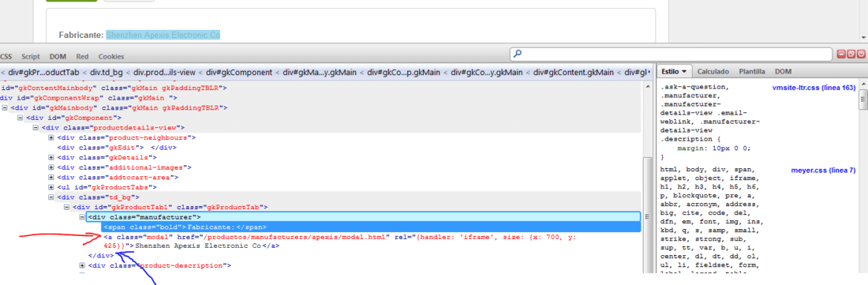Viewport: 868px width, 285px height.
Task: Expand the gkProductTabs ul node
Action: [51, 188]
